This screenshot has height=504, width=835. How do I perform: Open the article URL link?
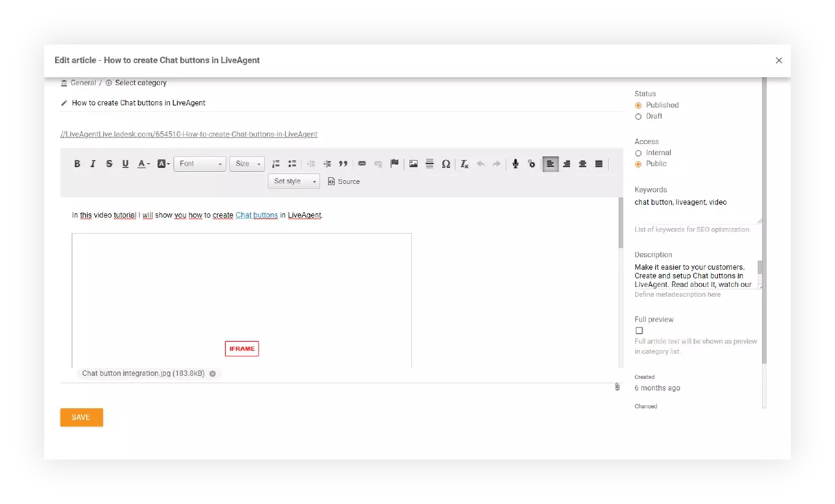(x=189, y=134)
